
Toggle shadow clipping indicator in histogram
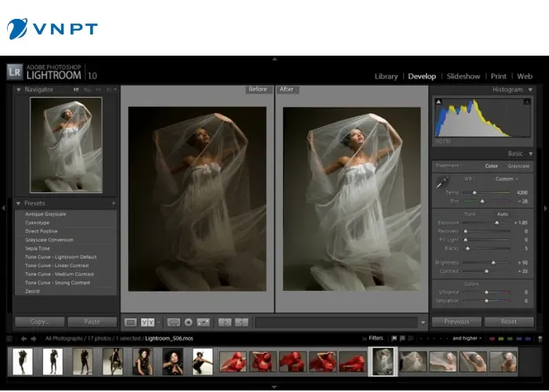(x=438, y=102)
